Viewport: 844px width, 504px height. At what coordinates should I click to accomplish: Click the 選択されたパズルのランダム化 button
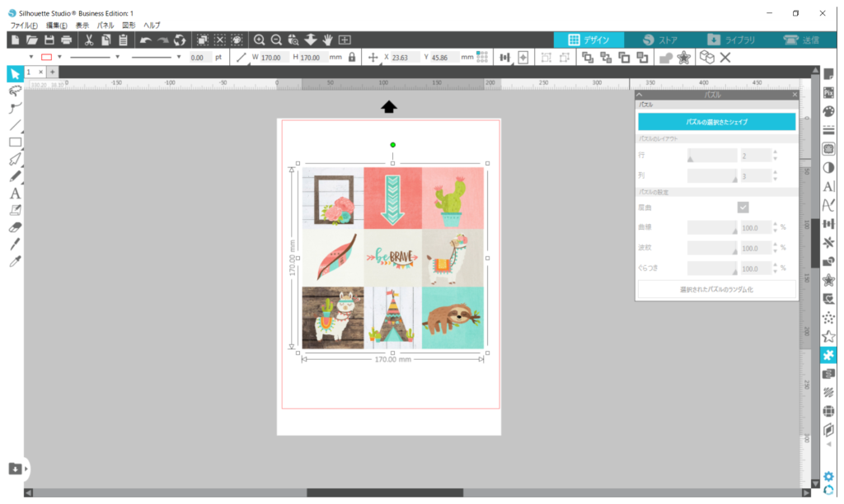[716, 289]
